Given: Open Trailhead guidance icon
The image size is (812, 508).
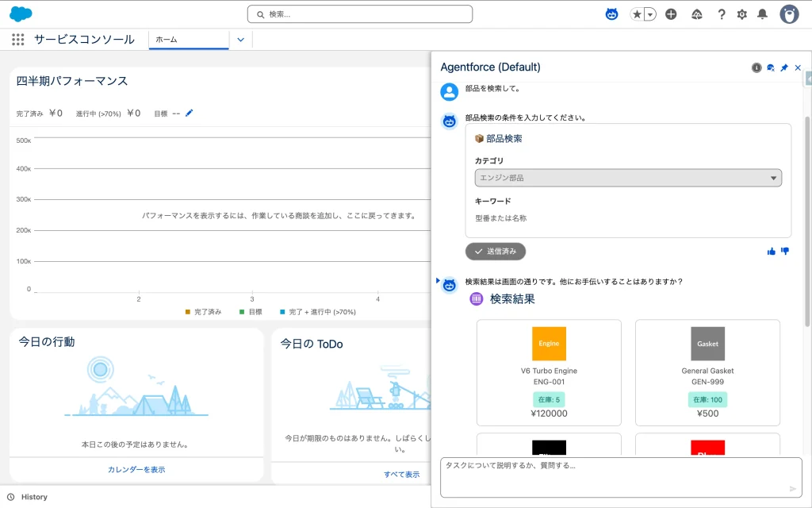Looking at the screenshot, I should pyautogui.click(x=697, y=14).
